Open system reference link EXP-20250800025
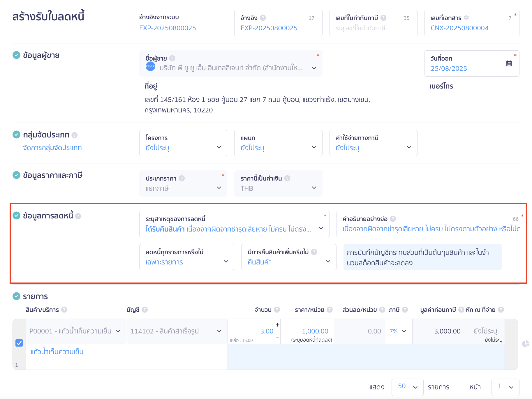 click(168, 28)
